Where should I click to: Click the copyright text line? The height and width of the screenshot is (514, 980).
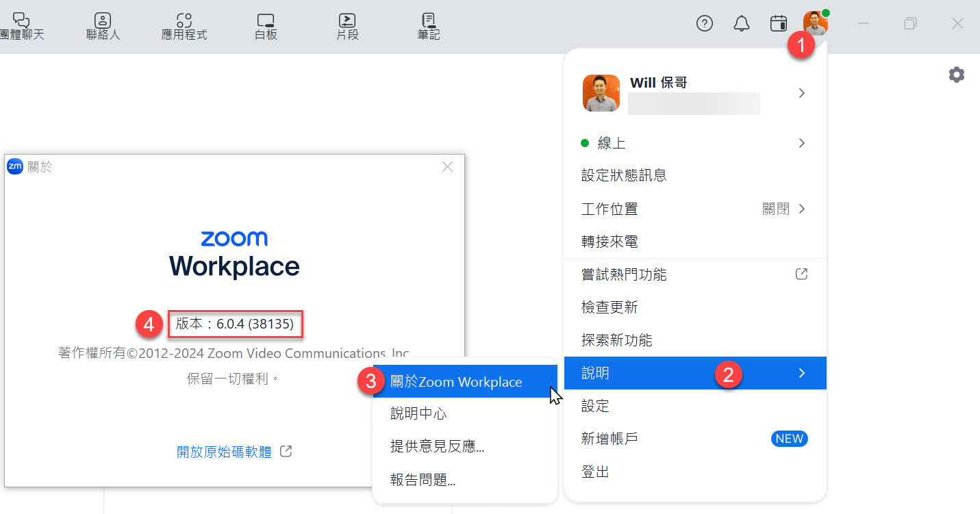[x=234, y=353]
